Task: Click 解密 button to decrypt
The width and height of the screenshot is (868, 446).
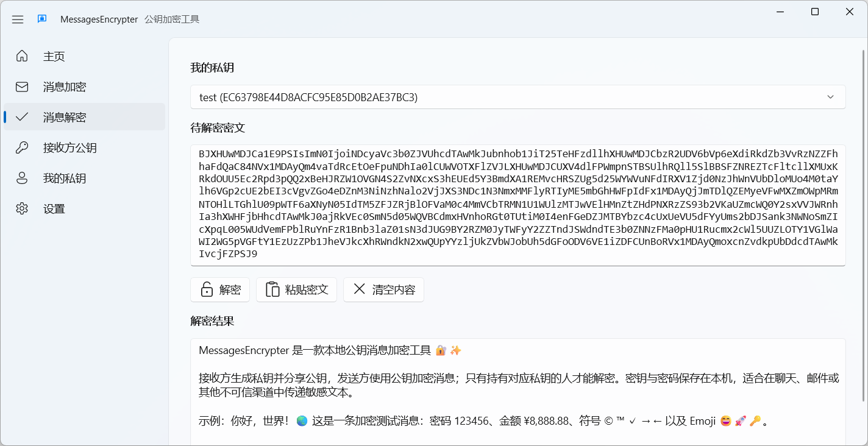Action: tap(220, 290)
